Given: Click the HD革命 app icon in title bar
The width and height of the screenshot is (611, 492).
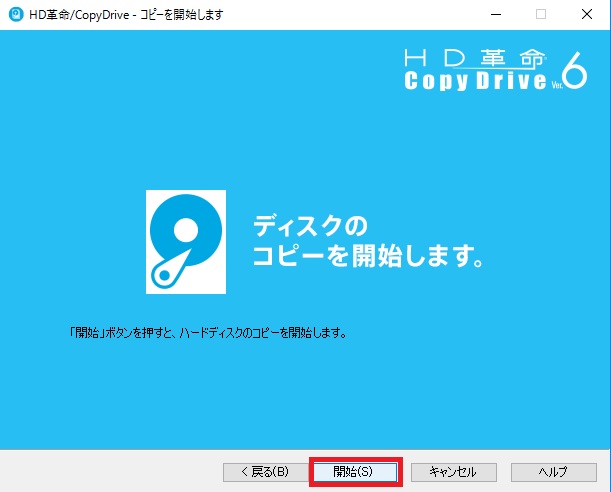Looking at the screenshot, I should [16, 14].
